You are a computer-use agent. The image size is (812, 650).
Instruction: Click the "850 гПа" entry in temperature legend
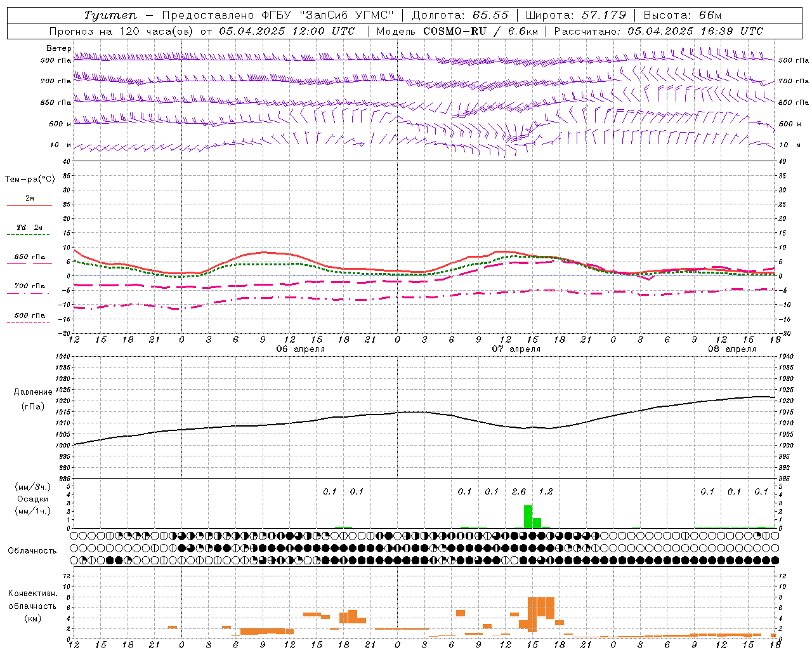[x=29, y=257]
